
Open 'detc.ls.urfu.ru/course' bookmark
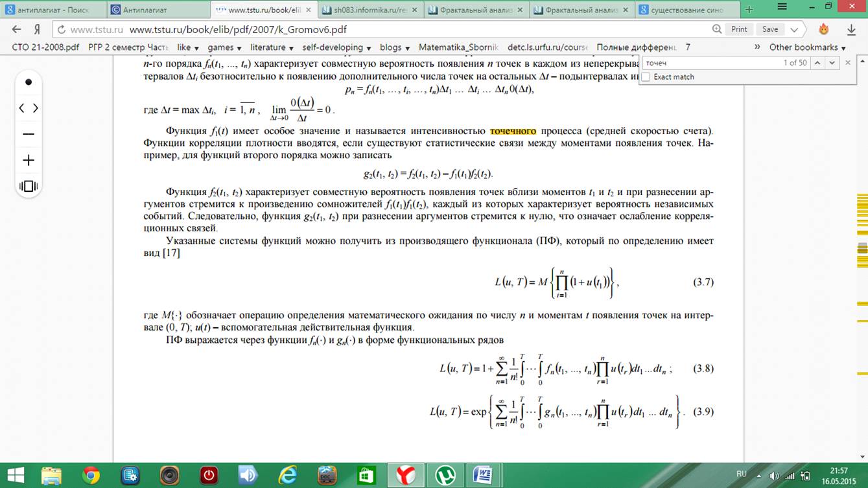548,47
